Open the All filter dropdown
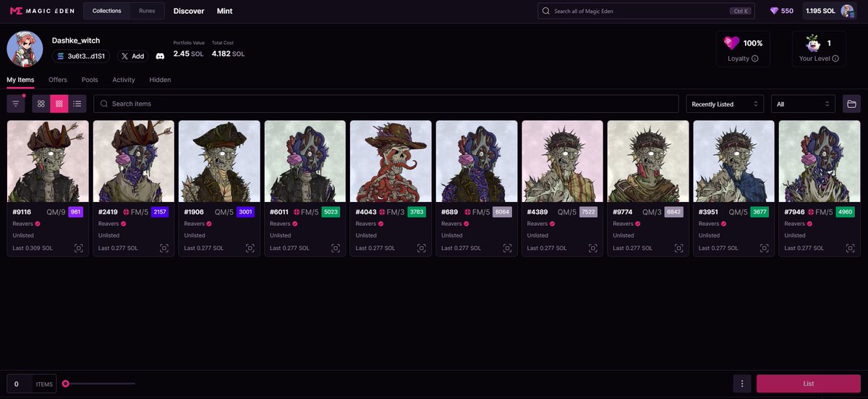Viewport: 868px width, 399px height. click(803, 104)
